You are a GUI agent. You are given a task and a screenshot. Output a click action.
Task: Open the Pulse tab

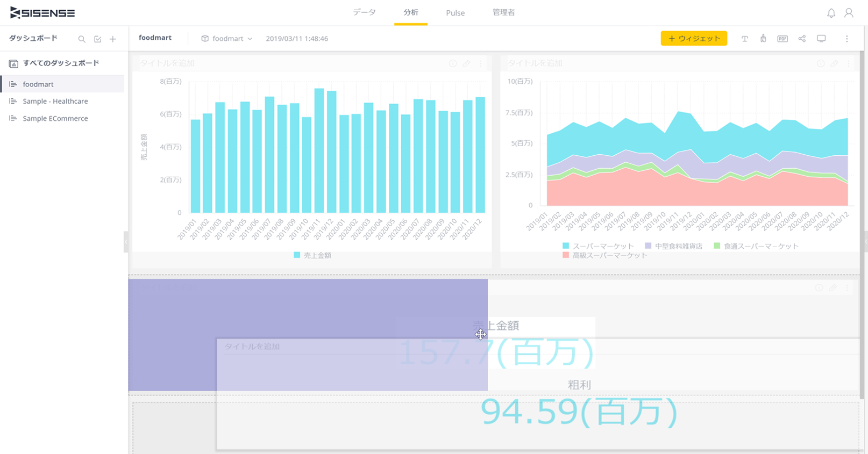(456, 13)
